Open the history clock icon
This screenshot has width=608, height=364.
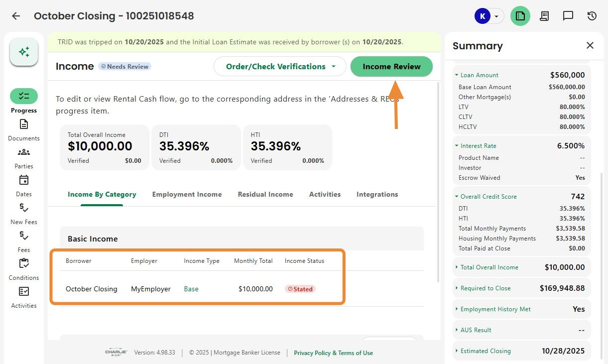(592, 16)
